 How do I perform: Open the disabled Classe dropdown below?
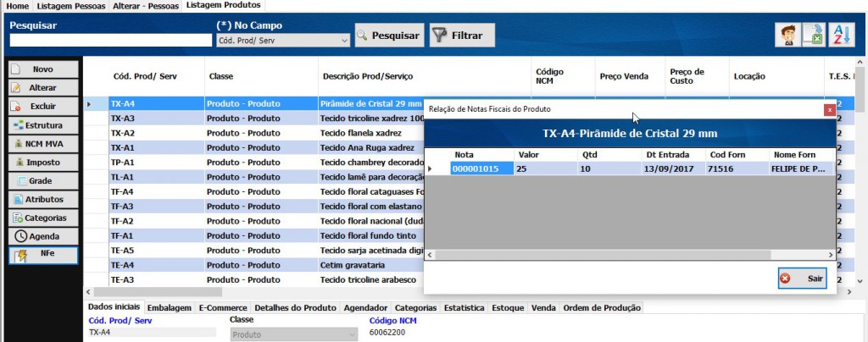click(x=294, y=334)
